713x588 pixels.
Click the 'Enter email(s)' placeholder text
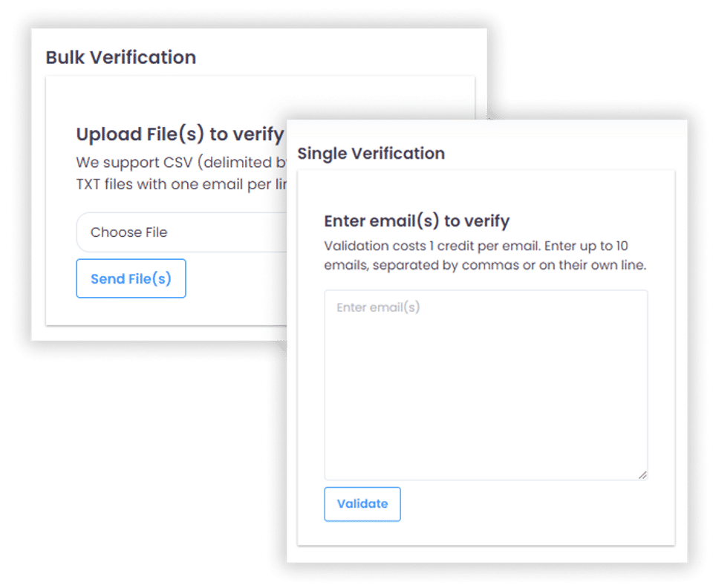click(x=378, y=307)
